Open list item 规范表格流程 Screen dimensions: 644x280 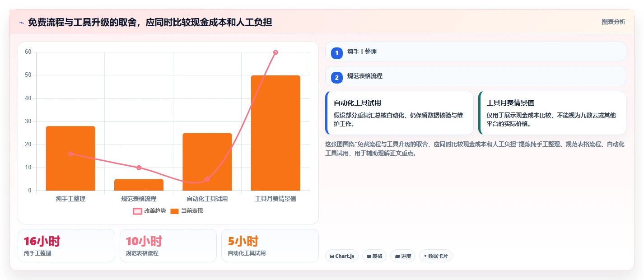[x=476, y=76]
